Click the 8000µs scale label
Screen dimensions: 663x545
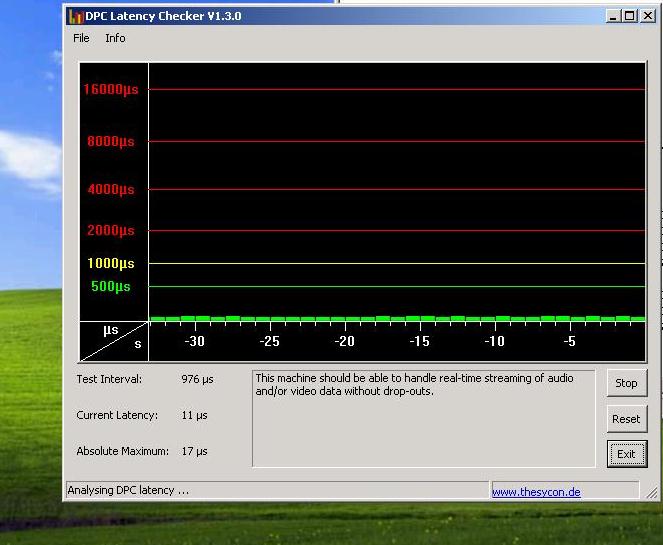pos(111,141)
